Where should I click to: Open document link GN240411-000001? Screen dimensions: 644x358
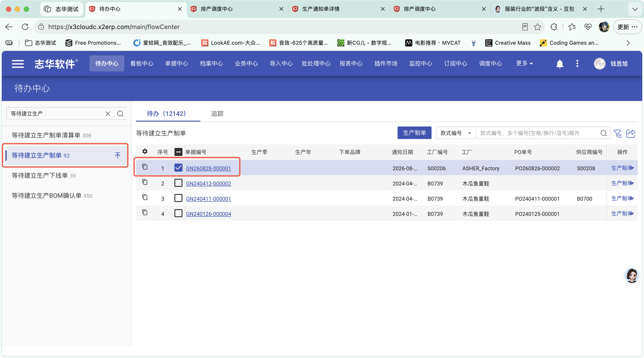[208, 199]
